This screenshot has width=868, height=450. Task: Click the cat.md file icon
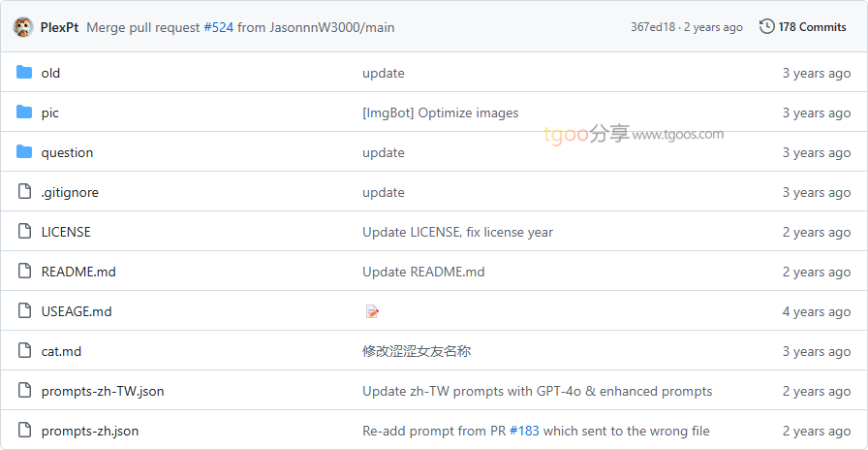(x=24, y=351)
